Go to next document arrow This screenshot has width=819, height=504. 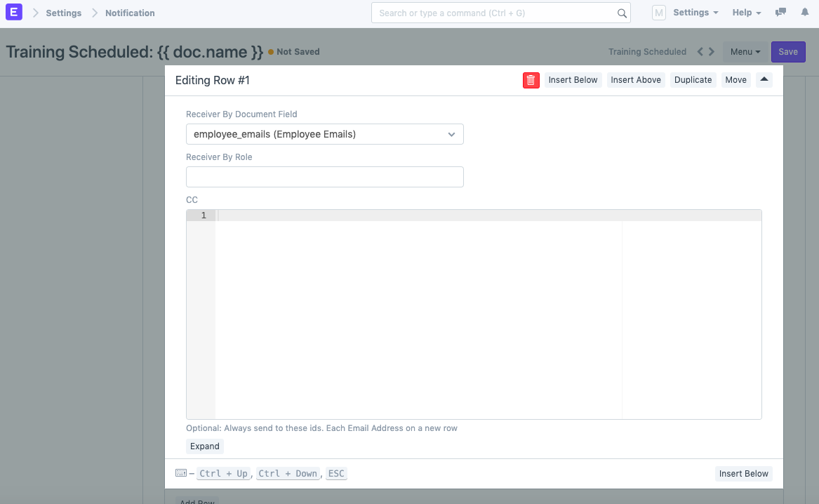click(712, 52)
